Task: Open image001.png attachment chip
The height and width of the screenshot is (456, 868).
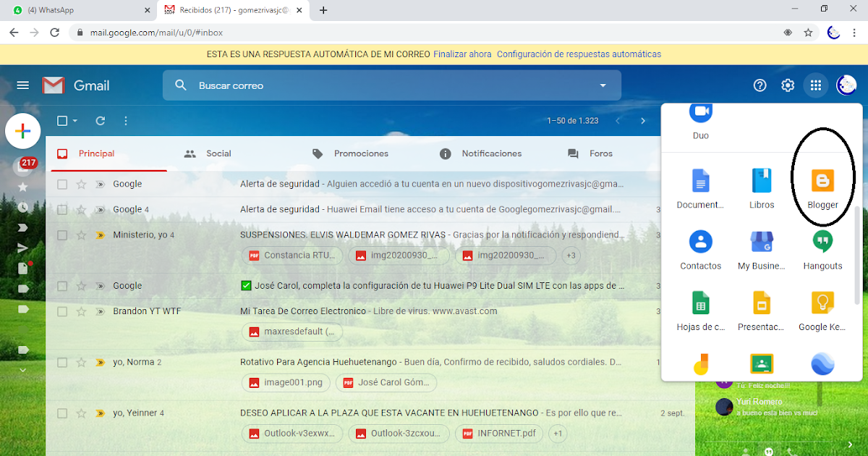Action: pos(286,382)
